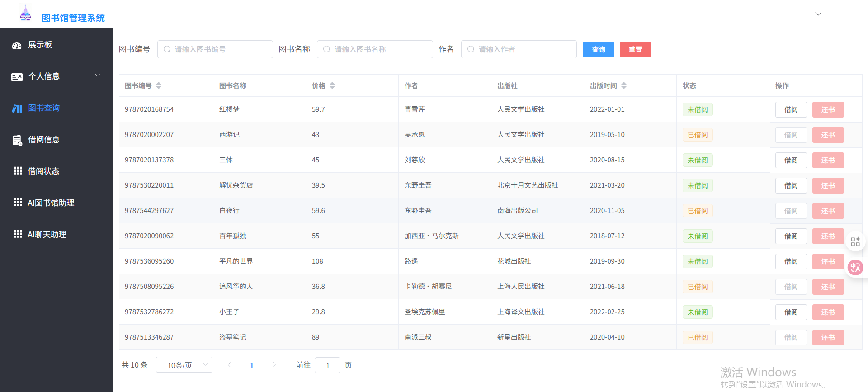Image resolution: width=868 pixels, height=392 pixels.
Task: Click the 前往 page number input
Action: coord(327,365)
